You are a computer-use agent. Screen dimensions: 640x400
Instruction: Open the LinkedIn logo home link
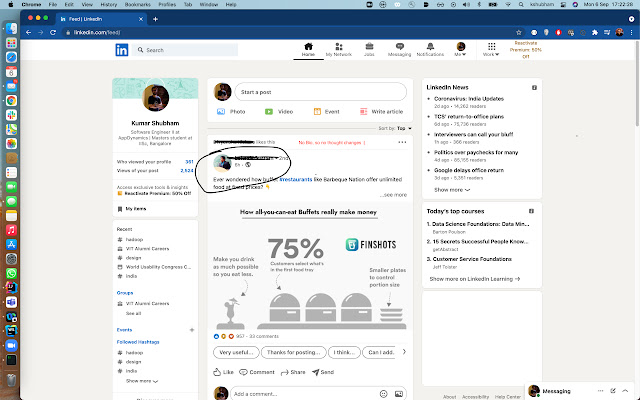[122, 50]
